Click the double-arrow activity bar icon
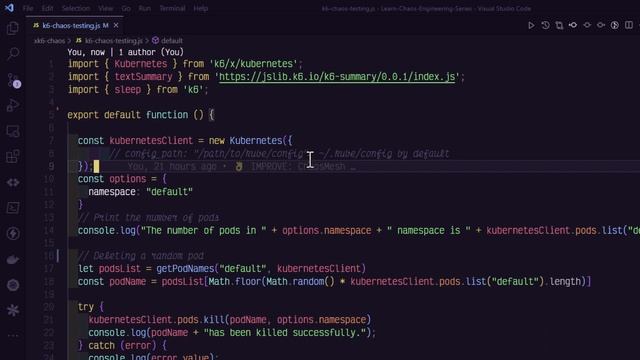The width and height of the screenshot is (640, 360). pyautogui.click(x=13, y=182)
